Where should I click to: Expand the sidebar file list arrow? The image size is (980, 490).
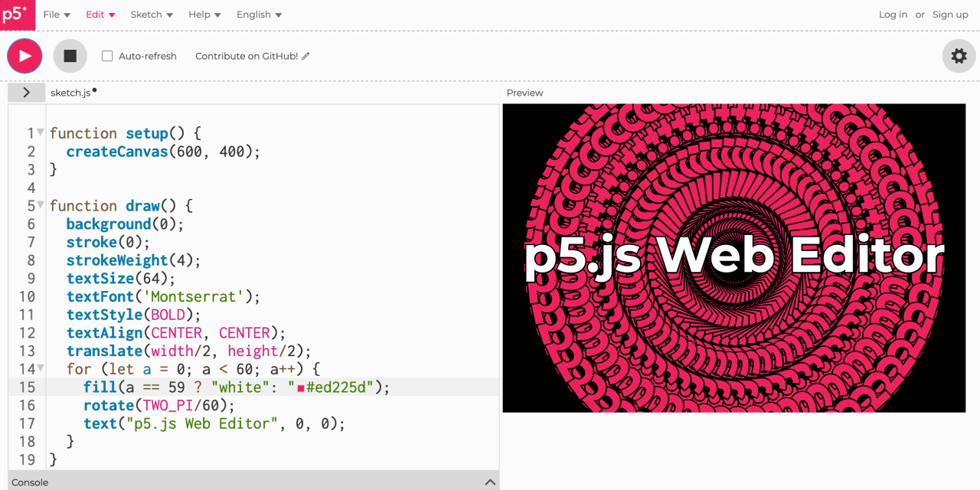click(x=27, y=93)
